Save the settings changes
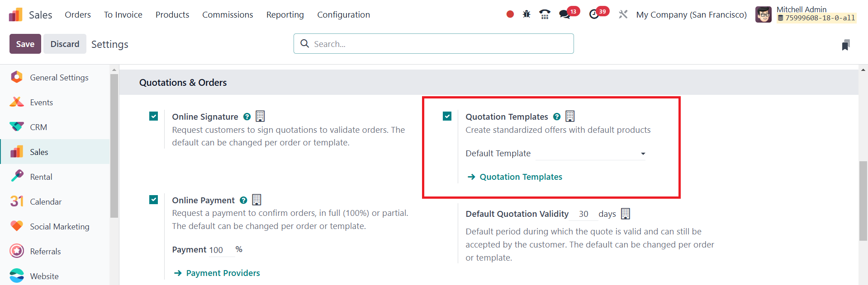Screen dimensions: 868x285 25,44
